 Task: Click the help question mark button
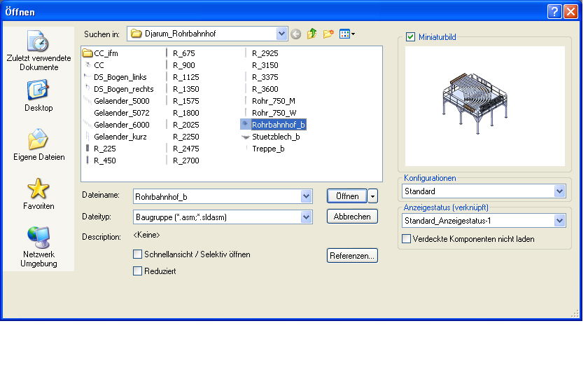click(554, 12)
